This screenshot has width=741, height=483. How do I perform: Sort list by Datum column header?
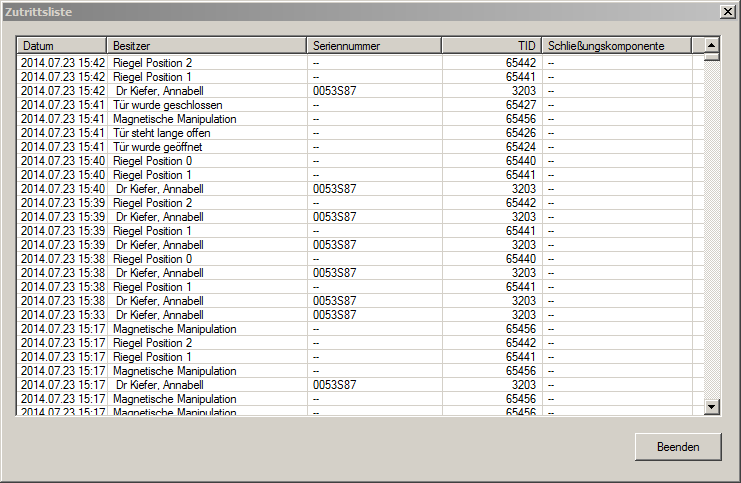tap(62, 46)
